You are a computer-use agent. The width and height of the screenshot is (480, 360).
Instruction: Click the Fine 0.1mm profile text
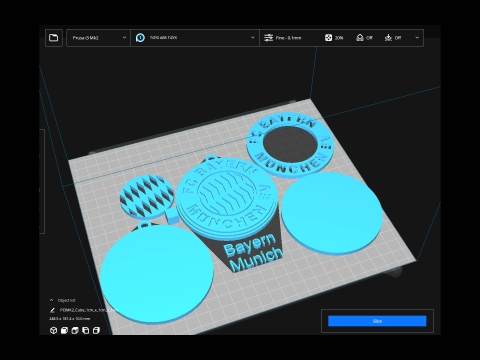coord(288,38)
